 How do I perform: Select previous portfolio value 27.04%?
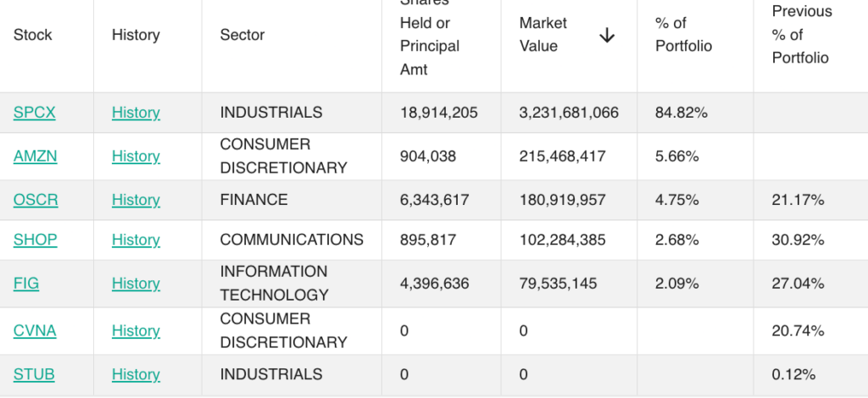point(798,283)
